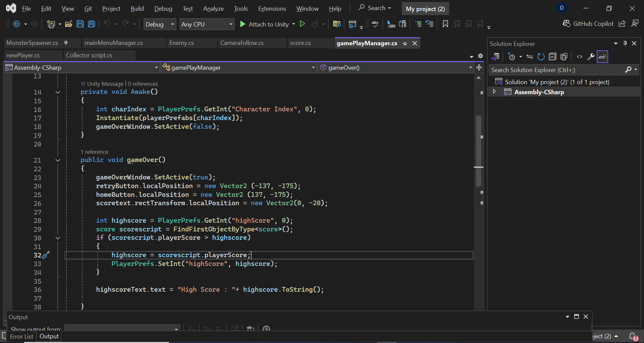644x343 pixels.
Task: Toggle pin on MonsterSpawner.cs tab
Action: [66, 43]
